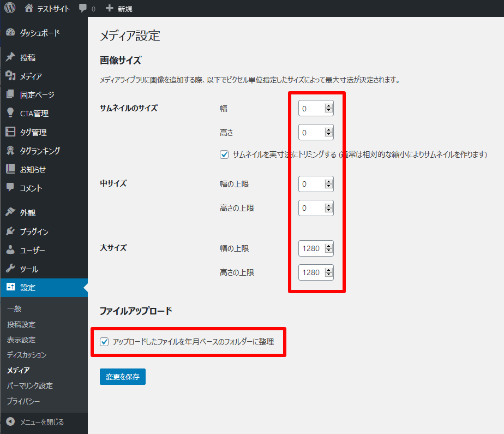The height and width of the screenshot is (434, 504).
Task: Increase 中サイズ 幅の上限 with up arrow
Action: click(328, 182)
